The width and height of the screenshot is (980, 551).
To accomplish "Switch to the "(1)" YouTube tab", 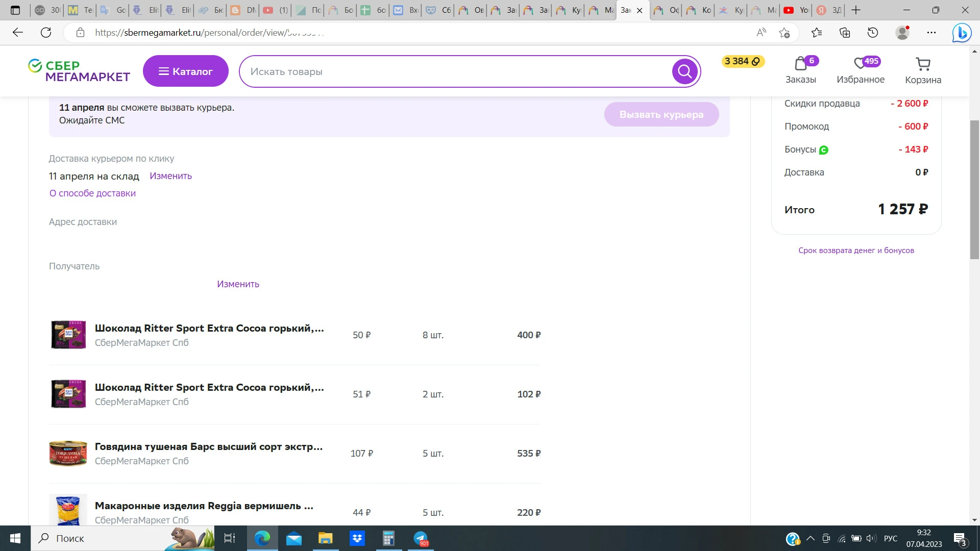I will (276, 10).
